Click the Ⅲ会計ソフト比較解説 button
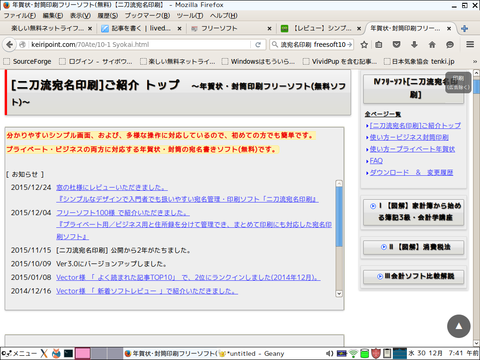The width and height of the screenshot is (480, 360). [414, 276]
